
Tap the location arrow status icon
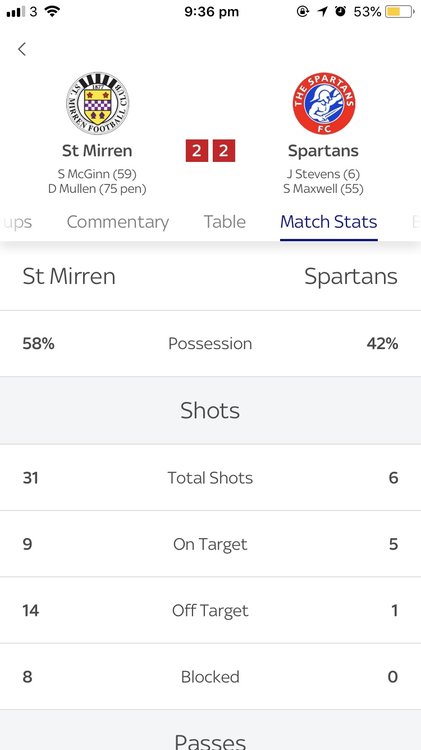[322, 11]
